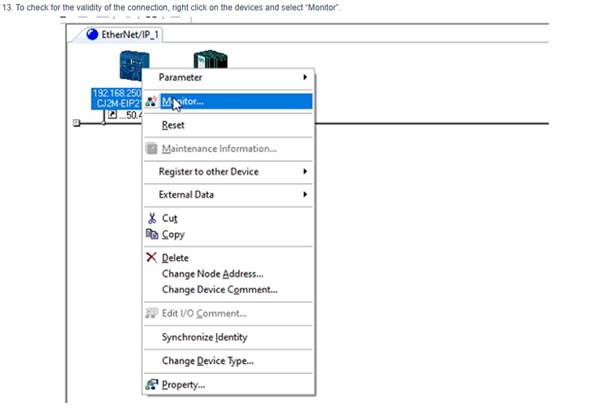Select Change Device Type... entry

228,361
